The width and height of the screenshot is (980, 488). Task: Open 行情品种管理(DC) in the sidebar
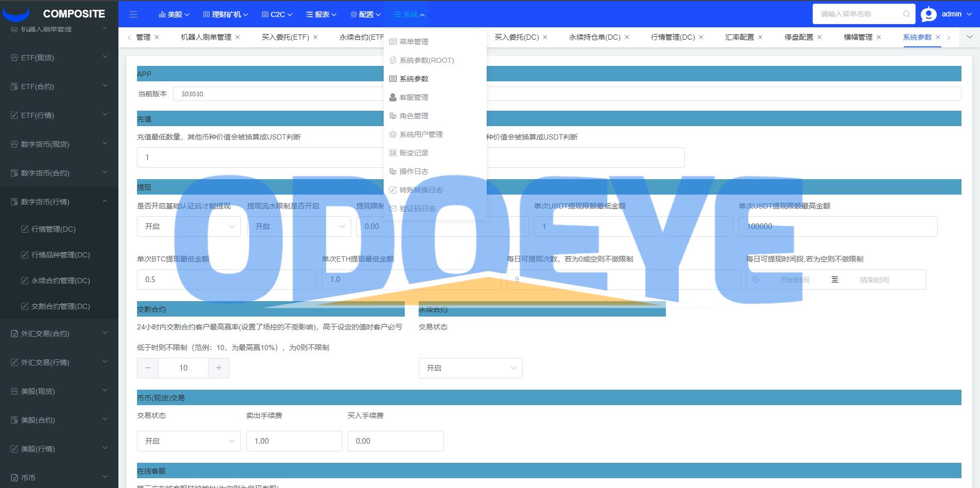click(59, 255)
